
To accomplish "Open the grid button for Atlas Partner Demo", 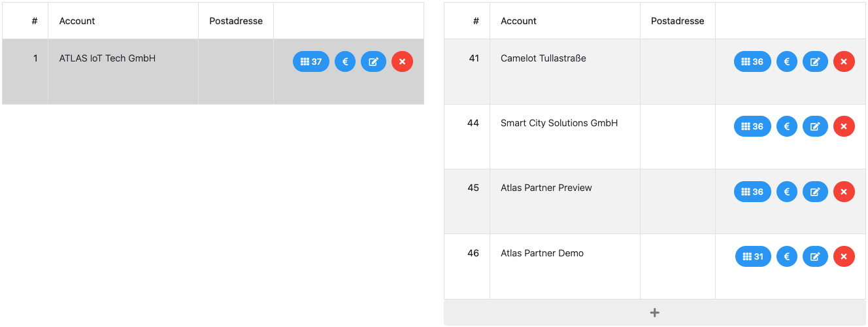I will [753, 256].
